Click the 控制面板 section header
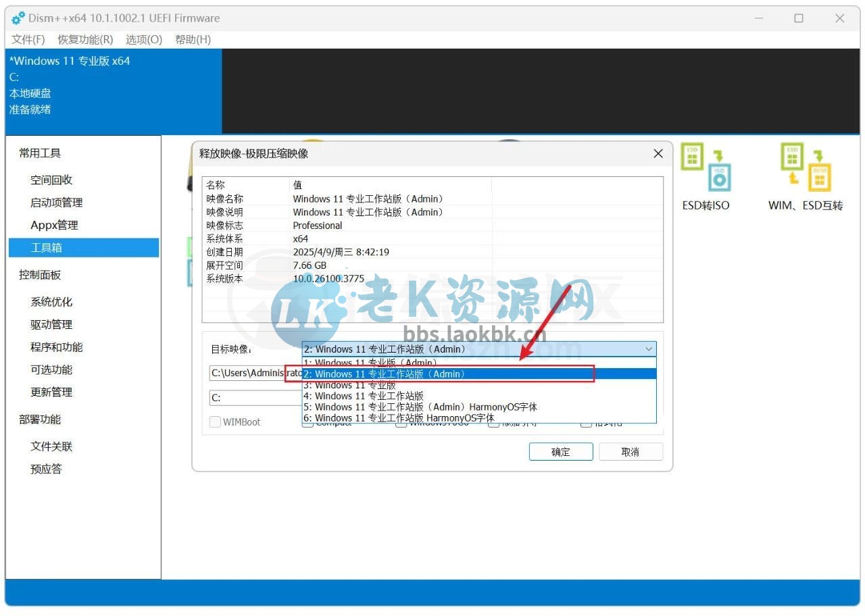 click(x=40, y=275)
